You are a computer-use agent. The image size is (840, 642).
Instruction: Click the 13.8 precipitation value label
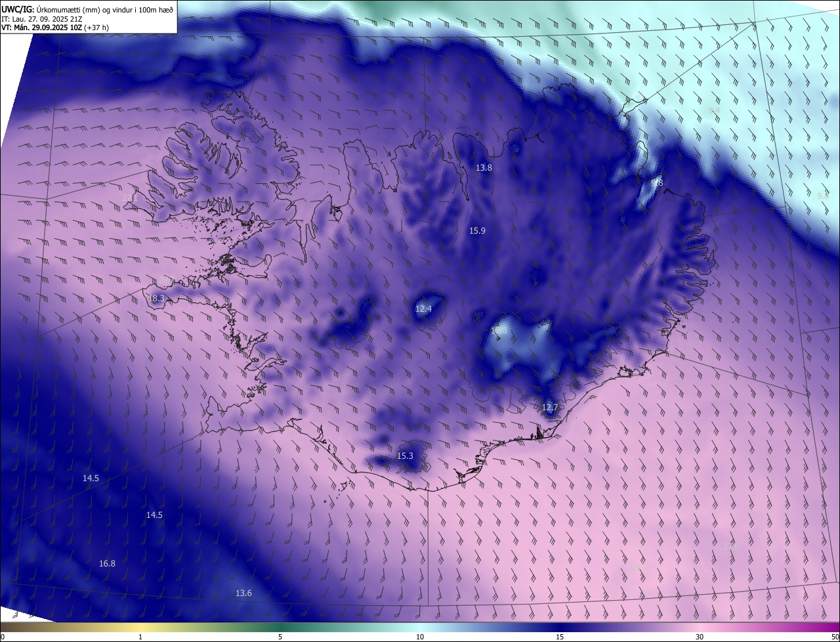tap(484, 168)
